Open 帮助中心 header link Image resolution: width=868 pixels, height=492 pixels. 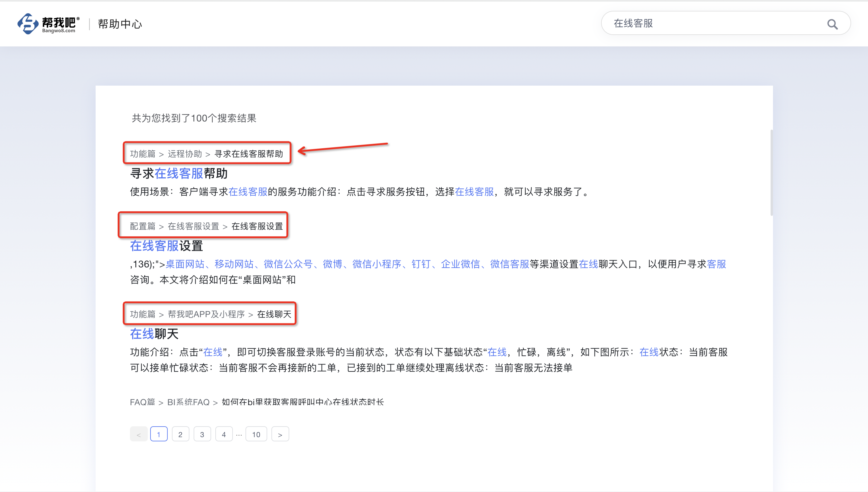click(x=120, y=24)
